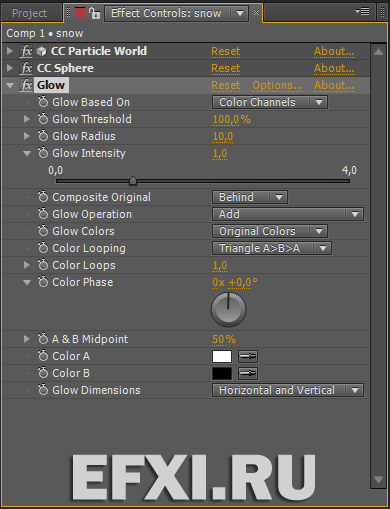The image size is (390, 509).
Task: Collapse the Glow Intensity slider
Action: tap(27, 153)
